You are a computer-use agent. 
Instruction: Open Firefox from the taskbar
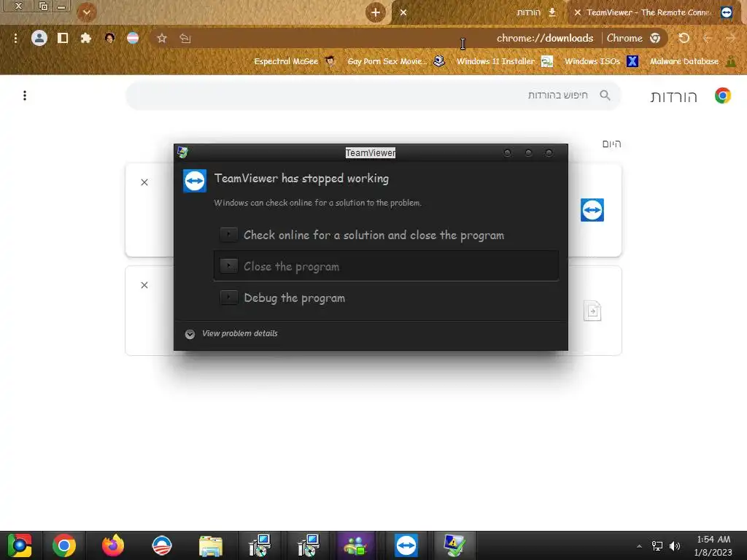pos(113,545)
